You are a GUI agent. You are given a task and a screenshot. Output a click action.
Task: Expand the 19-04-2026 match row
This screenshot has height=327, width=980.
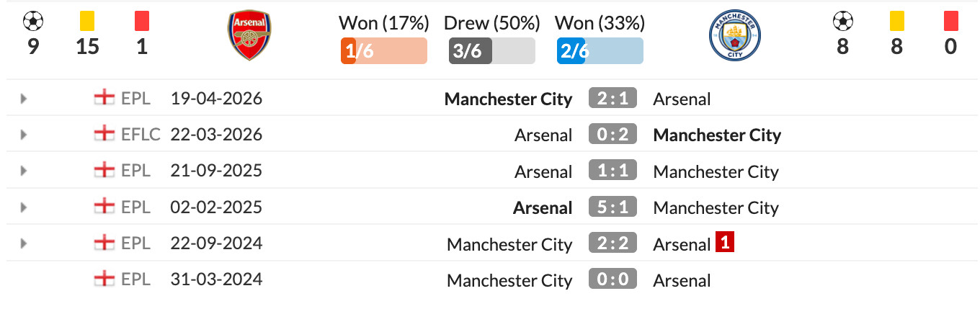click(x=24, y=99)
